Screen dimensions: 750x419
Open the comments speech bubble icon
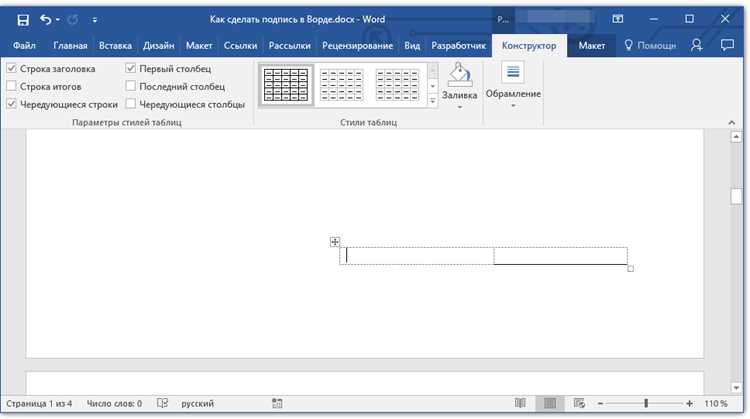click(727, 45)
